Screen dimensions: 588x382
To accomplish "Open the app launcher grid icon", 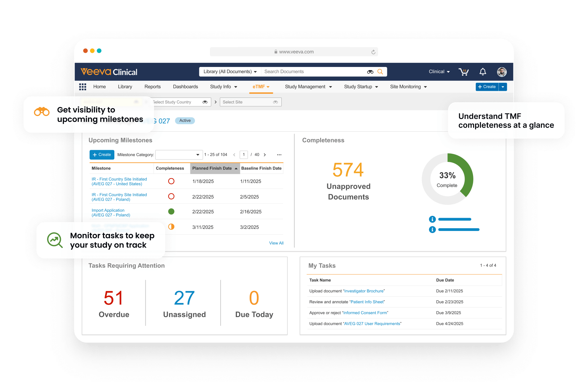I will [83, 87].
